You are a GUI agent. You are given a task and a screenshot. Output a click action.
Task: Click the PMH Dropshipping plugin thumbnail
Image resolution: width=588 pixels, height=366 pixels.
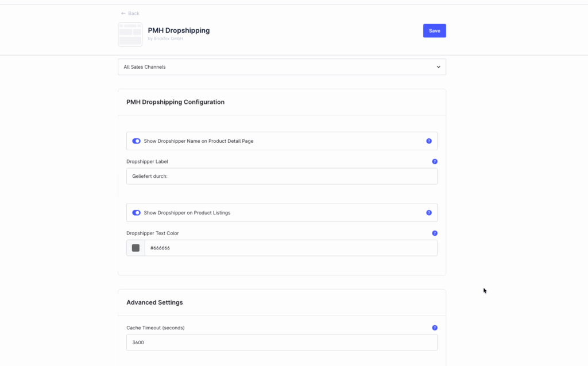[130, 34]
